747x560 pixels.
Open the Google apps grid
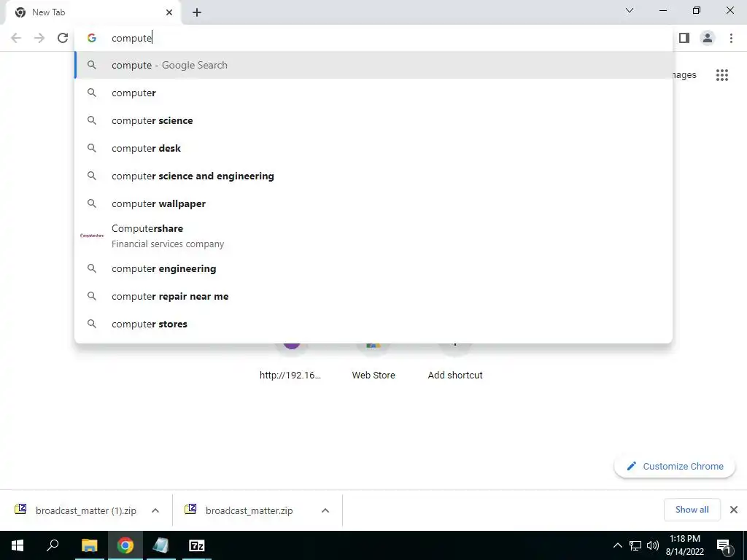coord(721,75)
